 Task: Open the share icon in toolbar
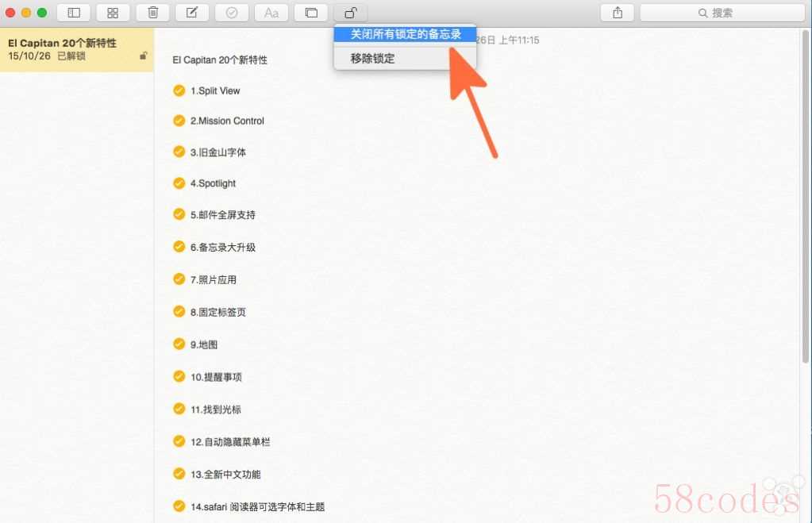tap(618, 13)
